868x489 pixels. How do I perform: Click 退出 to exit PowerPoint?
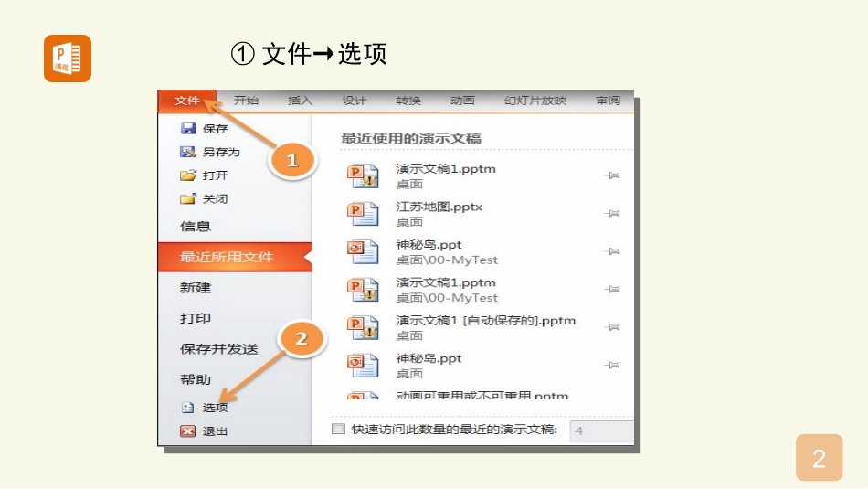215,431
